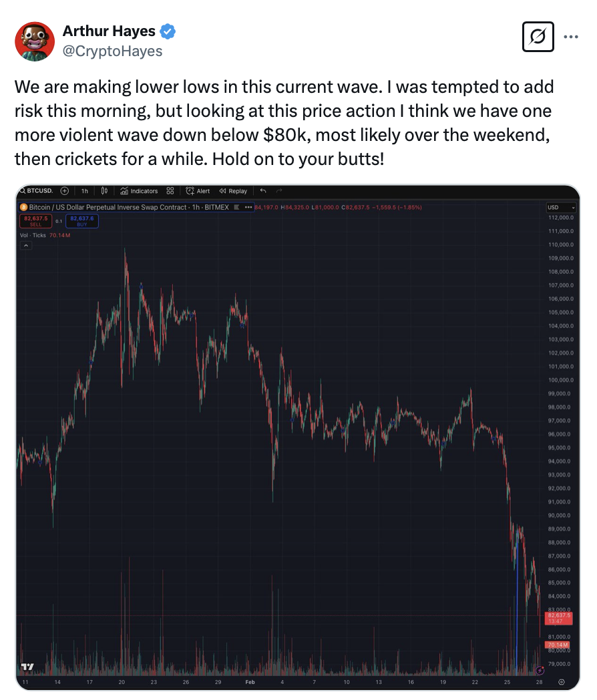Viewport: 597px width, 700px height.
Task: Open Grok via the icon beside the tweet
Action: click(539, 37)
